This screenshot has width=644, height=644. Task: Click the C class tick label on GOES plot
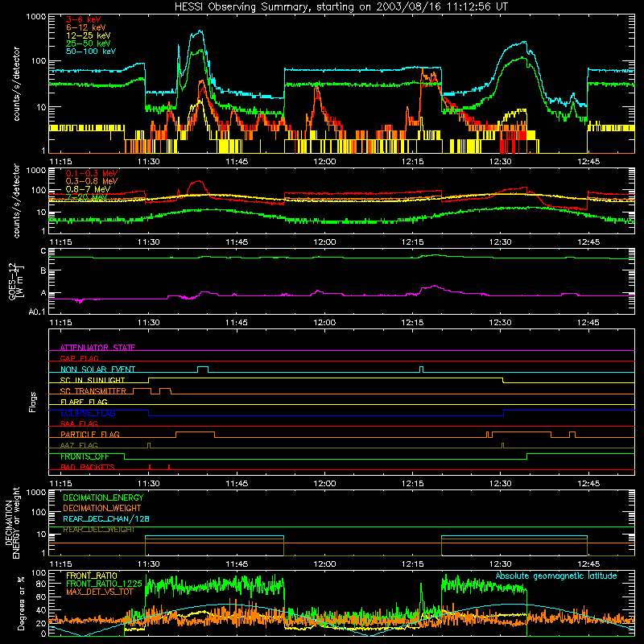tap(43, 251)
